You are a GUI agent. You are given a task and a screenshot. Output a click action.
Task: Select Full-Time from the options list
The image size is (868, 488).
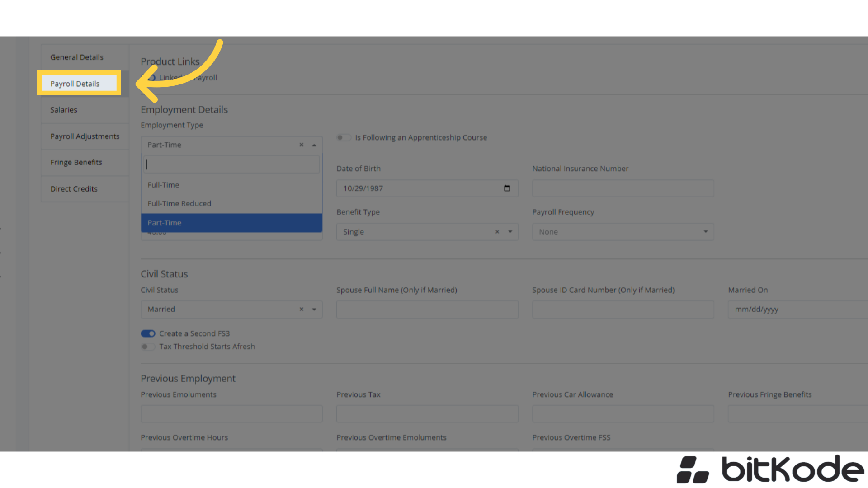pos(163,185)
